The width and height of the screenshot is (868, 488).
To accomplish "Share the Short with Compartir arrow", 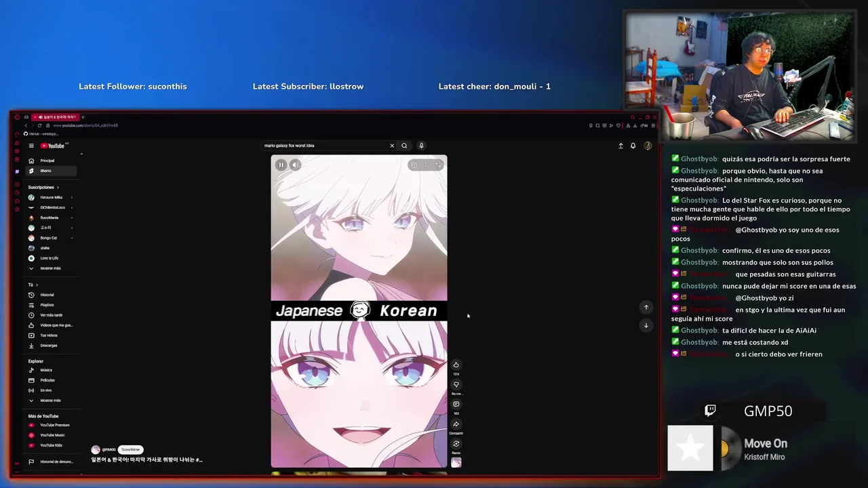I will 456,424.
